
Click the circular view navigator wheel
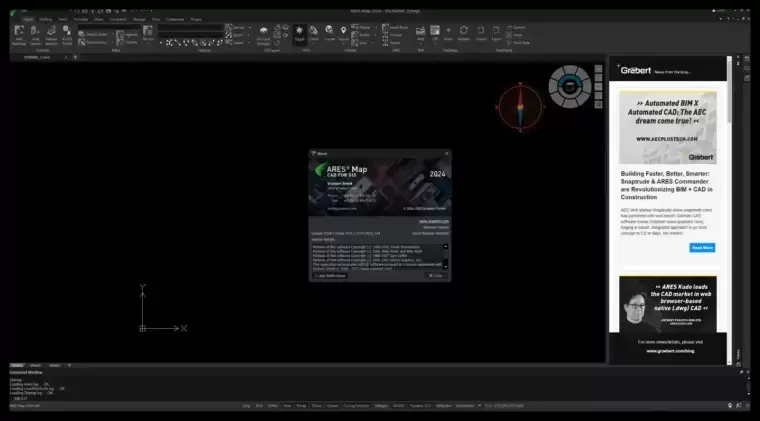pos(570,87)
